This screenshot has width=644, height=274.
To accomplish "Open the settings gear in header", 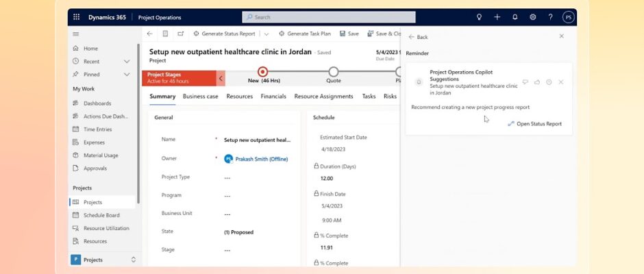I will tap(533, 17).
